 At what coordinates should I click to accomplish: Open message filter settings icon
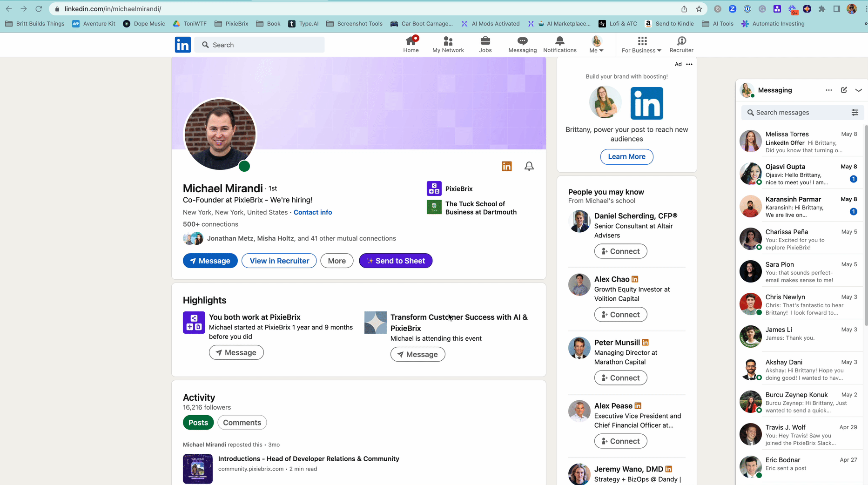click(855, 113)
